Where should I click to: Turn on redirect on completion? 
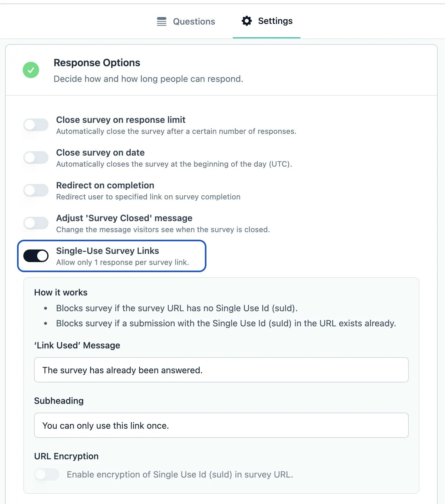[x=36, y=190]
